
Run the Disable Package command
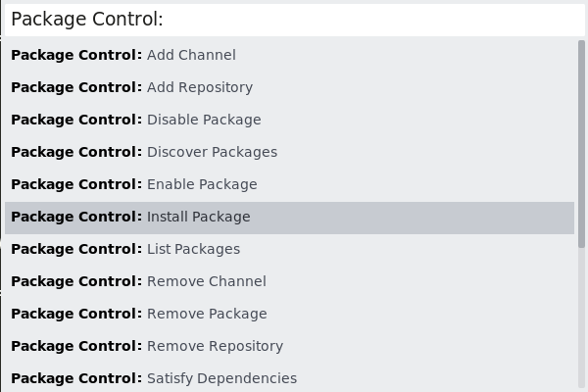pos(204,120)
